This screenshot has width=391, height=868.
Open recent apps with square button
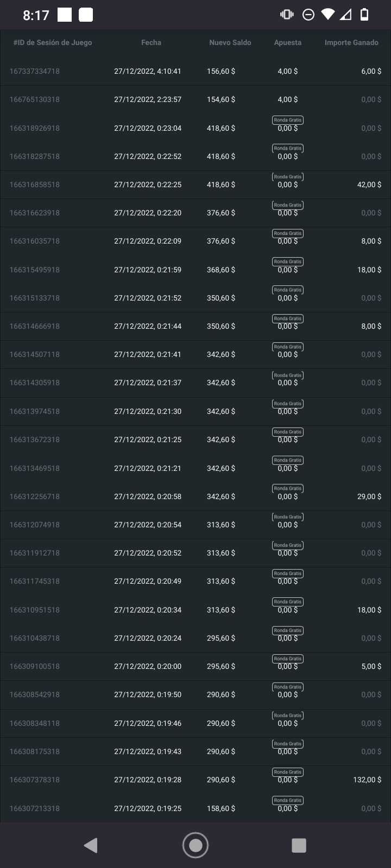(x=299, y=845)
